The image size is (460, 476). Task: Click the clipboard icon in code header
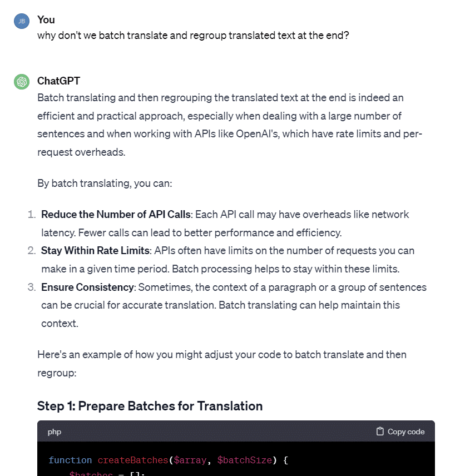coord(380,432)
